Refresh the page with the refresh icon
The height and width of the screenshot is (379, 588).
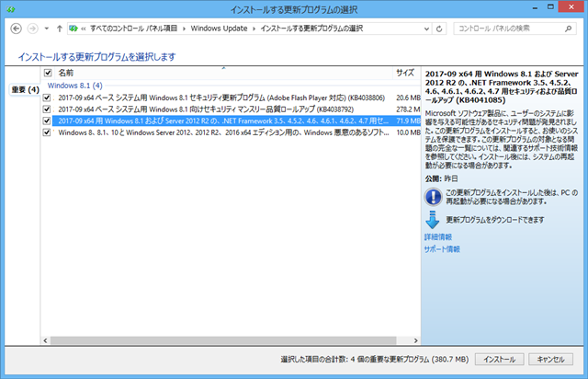pos(439,29)
